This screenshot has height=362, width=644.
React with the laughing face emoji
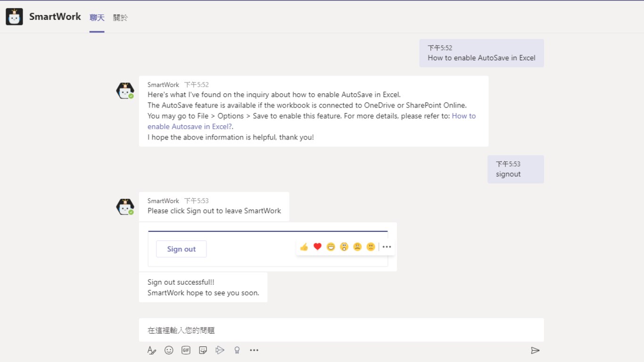click(x=331, y=247)
